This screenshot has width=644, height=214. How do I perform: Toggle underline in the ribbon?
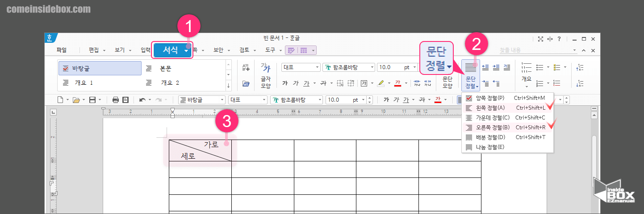pos(306,83)
